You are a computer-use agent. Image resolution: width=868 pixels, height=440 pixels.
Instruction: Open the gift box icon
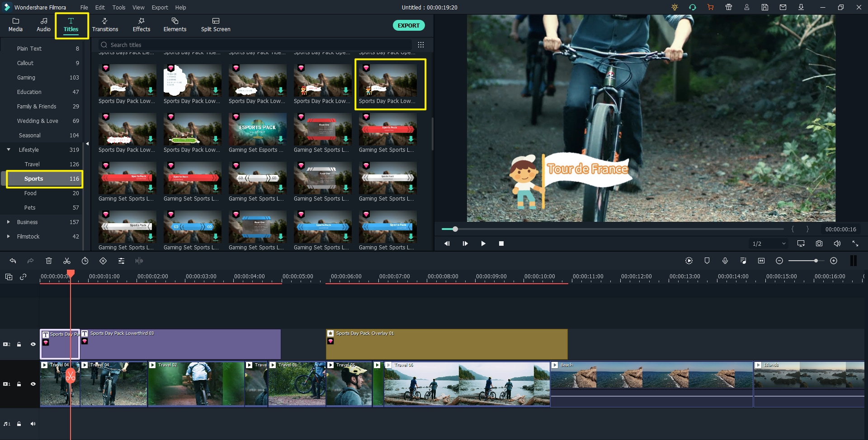[729, 7]
